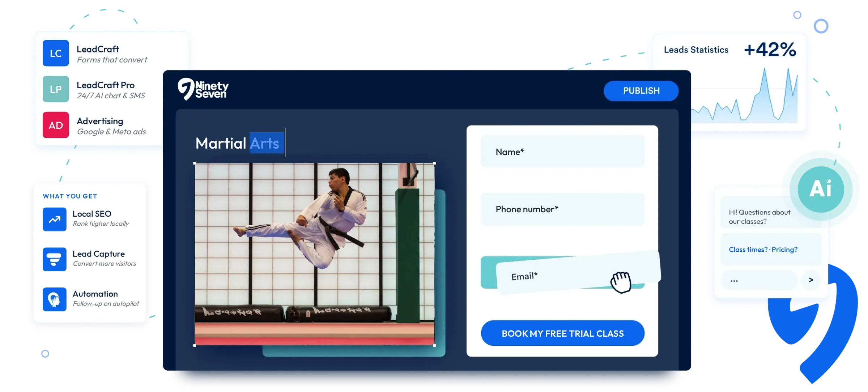Click into the Name* field
This screenshot has width=868, height=392.
[x=562, y=152]
